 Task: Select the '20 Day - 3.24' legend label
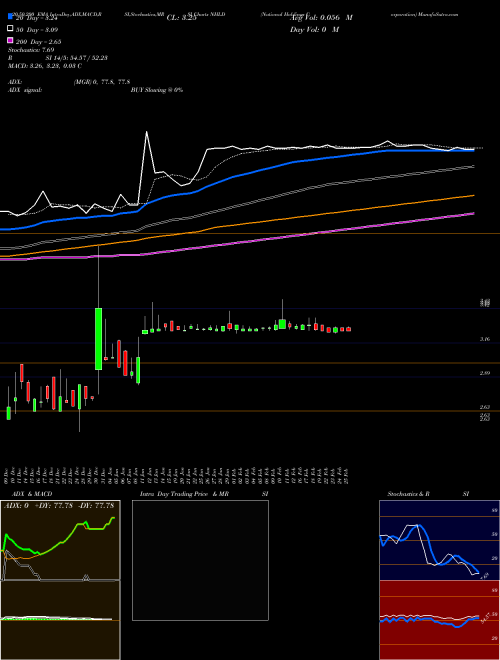[x=36, y=18]
